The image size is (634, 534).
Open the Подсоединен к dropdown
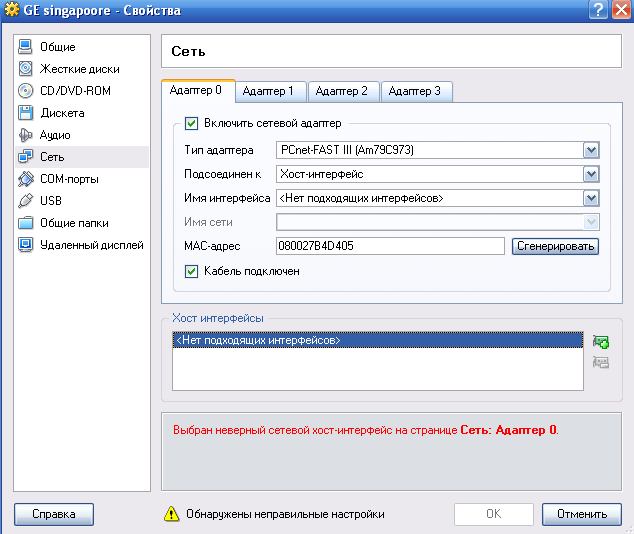point(591,174)
